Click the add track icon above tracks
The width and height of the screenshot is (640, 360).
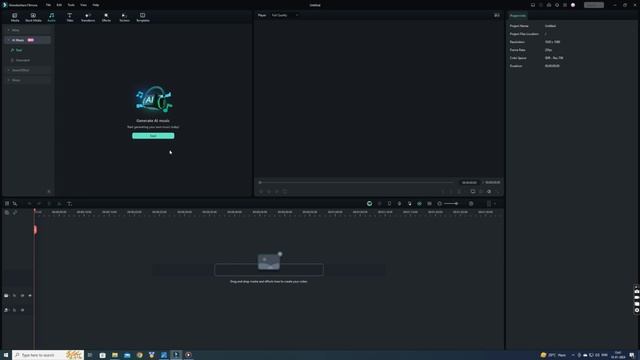[7, 213]
